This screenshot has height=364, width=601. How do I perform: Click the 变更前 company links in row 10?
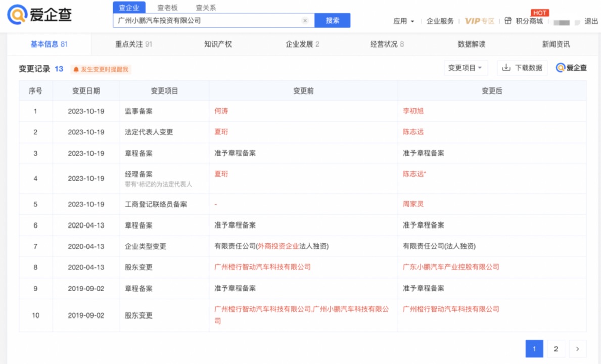pyautogui.click(x=302, y=315)
